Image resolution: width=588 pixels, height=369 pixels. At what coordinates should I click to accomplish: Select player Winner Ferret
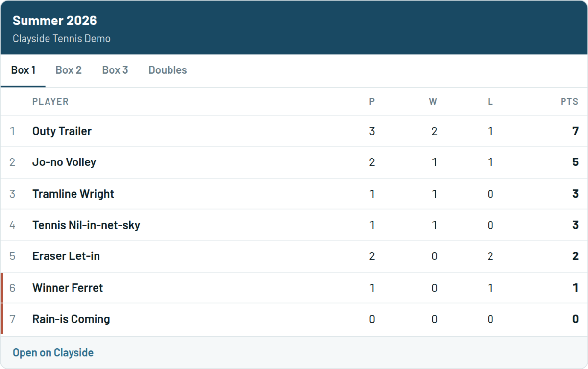68,288
